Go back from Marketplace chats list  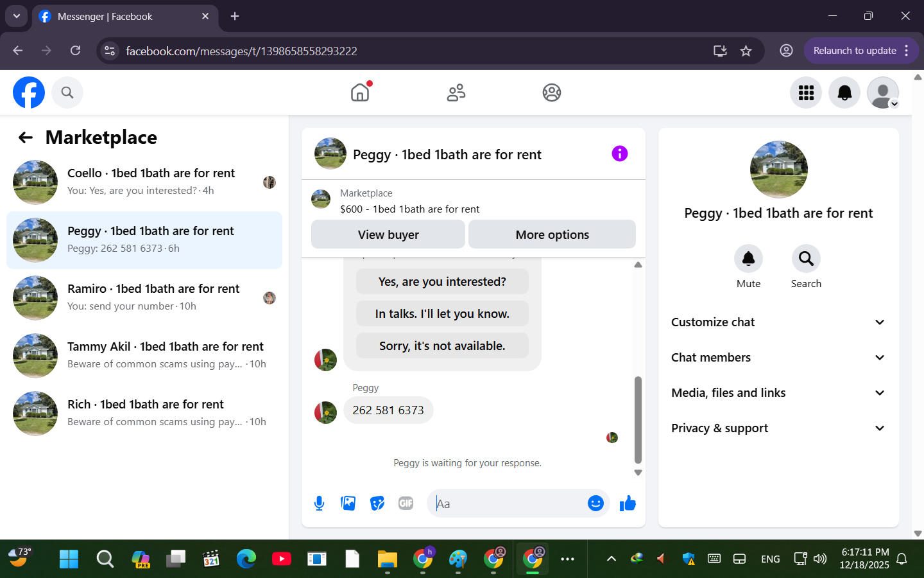point(26,137)
